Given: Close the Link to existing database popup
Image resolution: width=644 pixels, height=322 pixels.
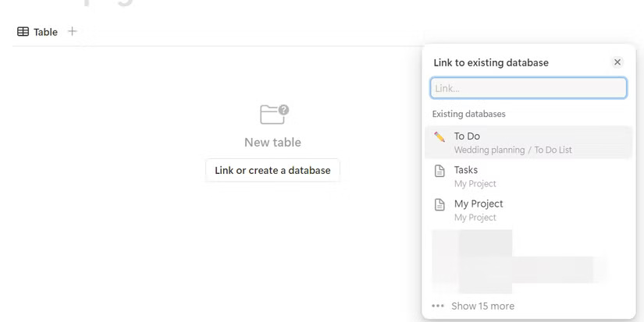Looking at the screenshot, I should pos(617,62).
